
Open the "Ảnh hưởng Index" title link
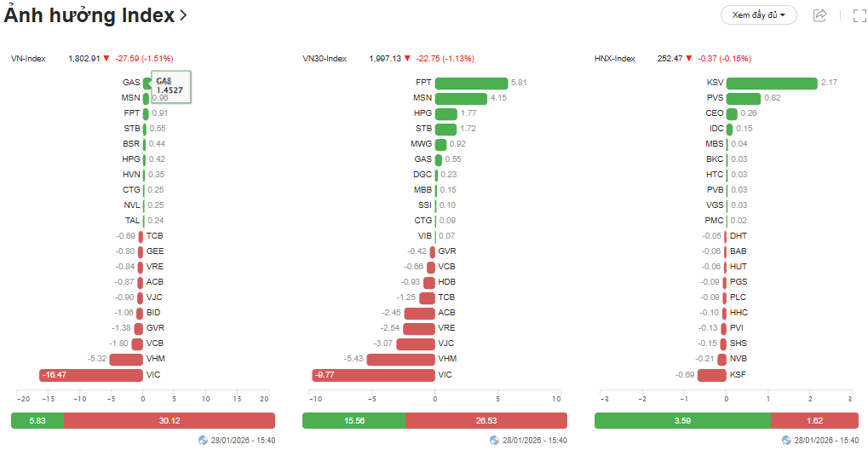[x=89, y=15]
